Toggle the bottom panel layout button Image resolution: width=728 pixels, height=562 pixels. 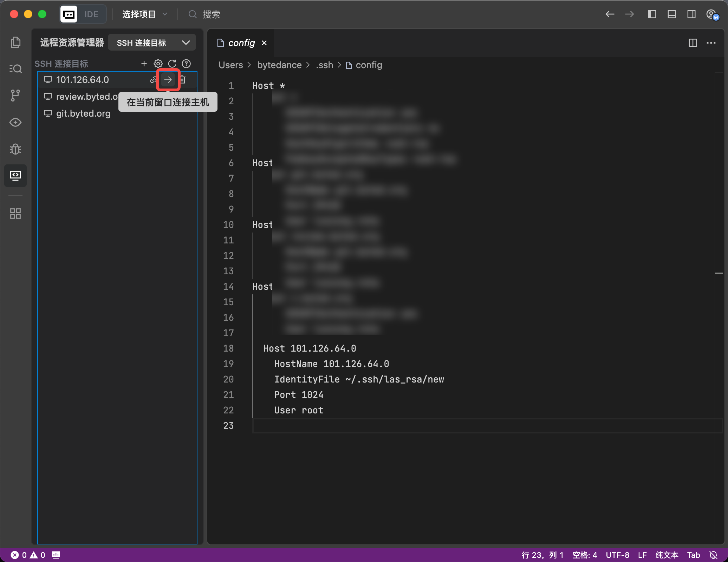pyautogui.click(x=671, y=14)
